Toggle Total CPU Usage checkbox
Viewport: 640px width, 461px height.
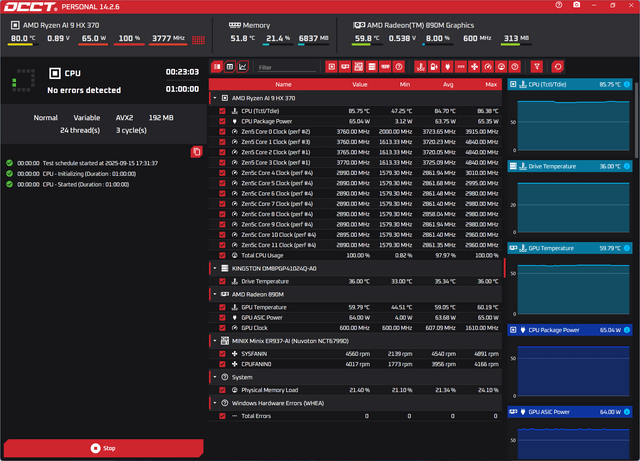point(222,255)
